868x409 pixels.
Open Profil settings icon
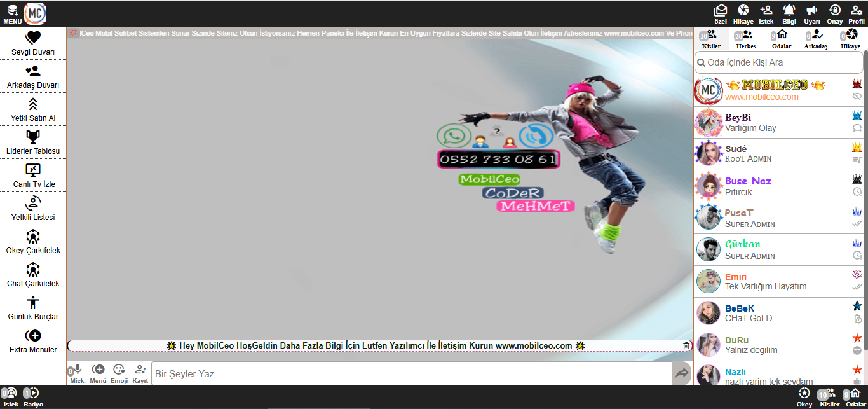point(857,13)
